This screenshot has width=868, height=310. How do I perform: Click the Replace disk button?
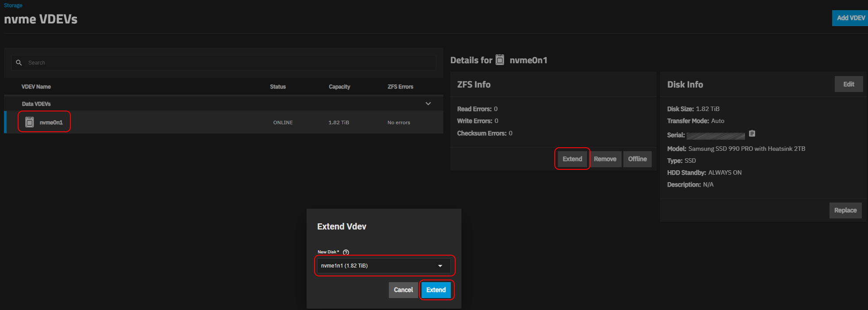[845, 210]
